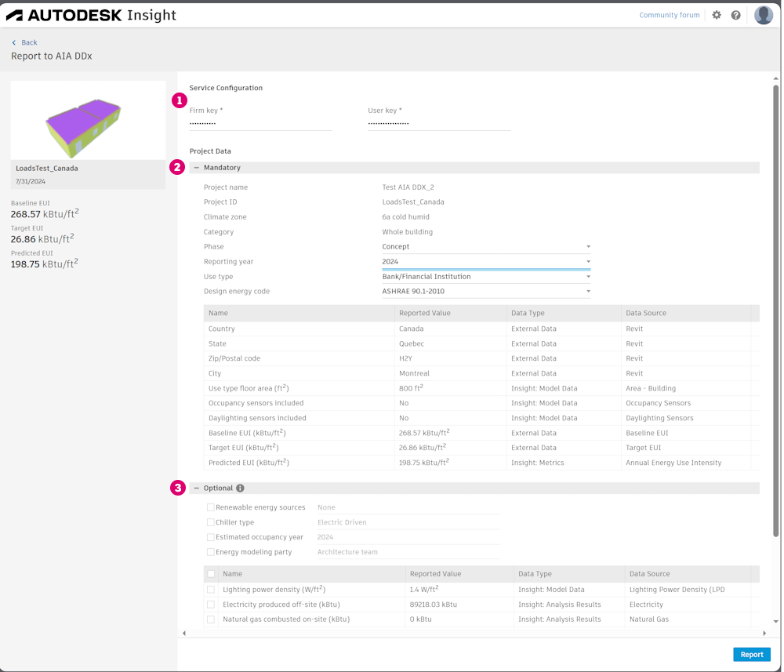Click the Quebec value cell
Viewport: 784px width, 672px height.
point(451,343)
